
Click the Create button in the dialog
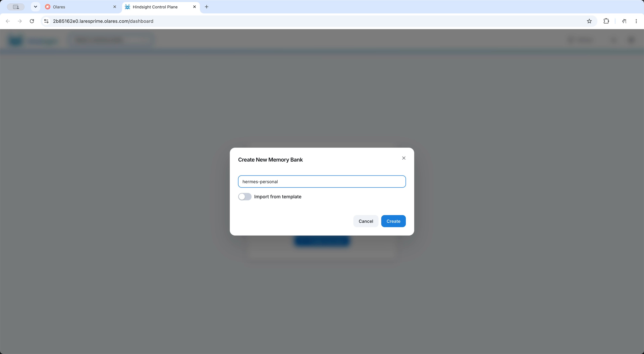[x=393, y=221]
